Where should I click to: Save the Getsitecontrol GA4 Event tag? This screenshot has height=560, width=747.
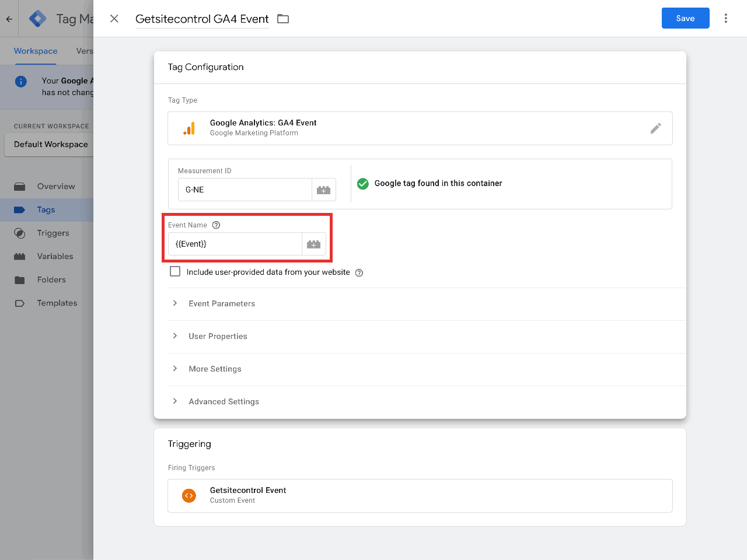[x=685, y=18]
